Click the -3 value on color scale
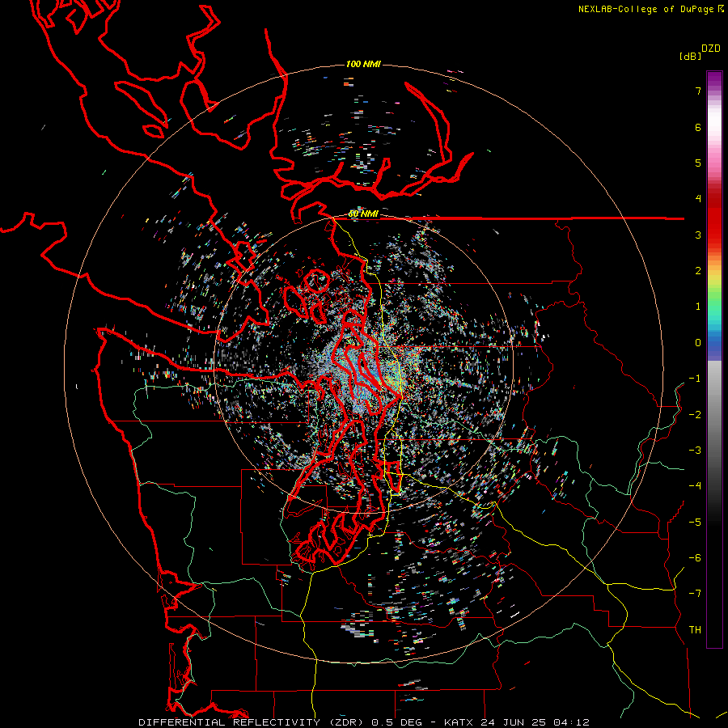This screenshot has height=728, width=728. (x=695, y=451)
